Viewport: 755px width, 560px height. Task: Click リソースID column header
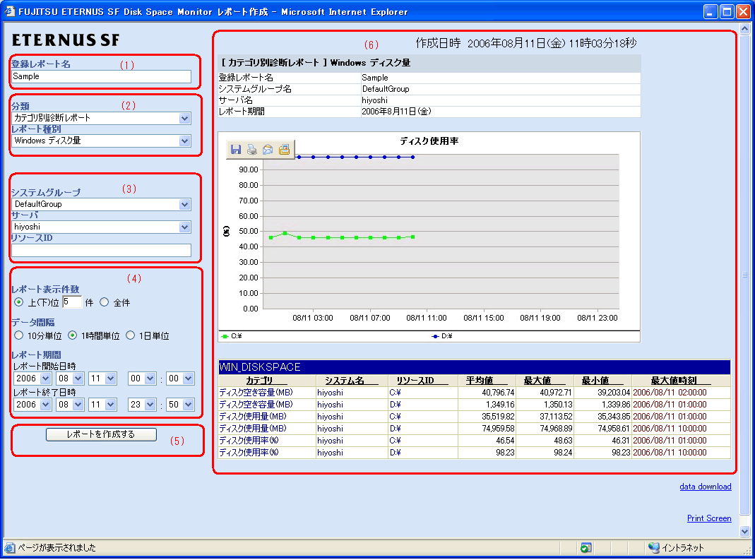coord(415,381)
